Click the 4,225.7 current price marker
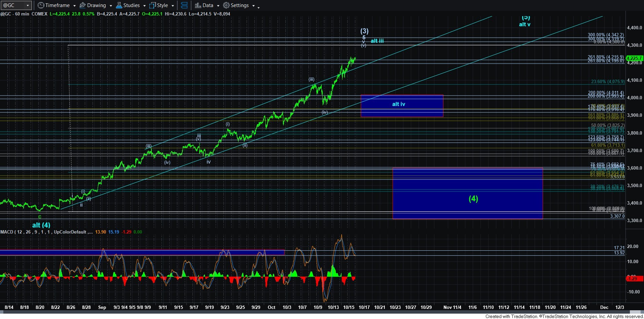Image resolution: width=644 pixels, height=319 pixels. [634, 58]
